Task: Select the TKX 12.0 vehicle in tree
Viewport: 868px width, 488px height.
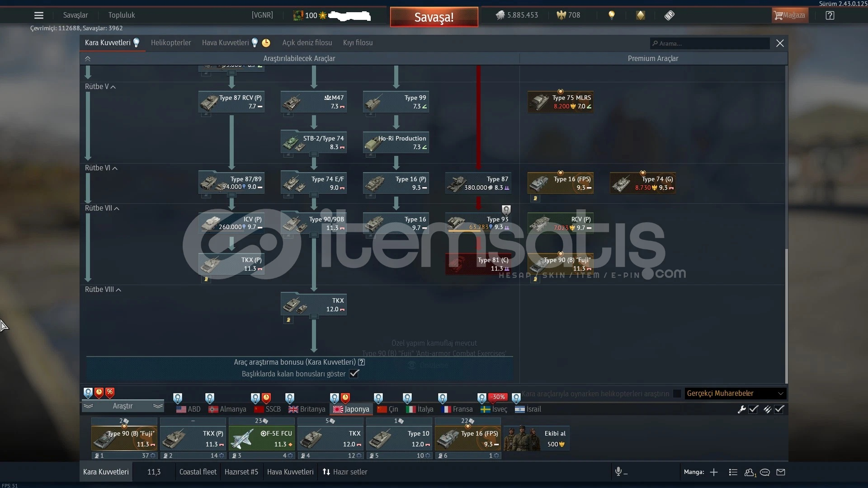Action: (x=314, y=305)
